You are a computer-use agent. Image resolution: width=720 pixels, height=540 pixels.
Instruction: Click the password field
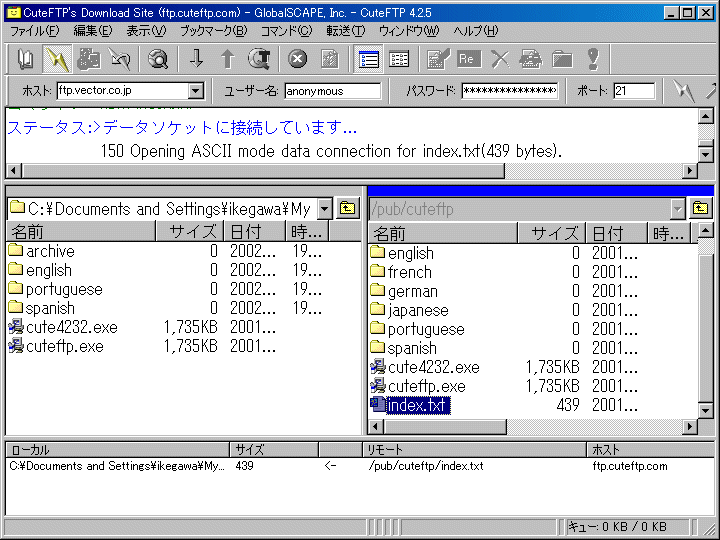pos(510,91)
